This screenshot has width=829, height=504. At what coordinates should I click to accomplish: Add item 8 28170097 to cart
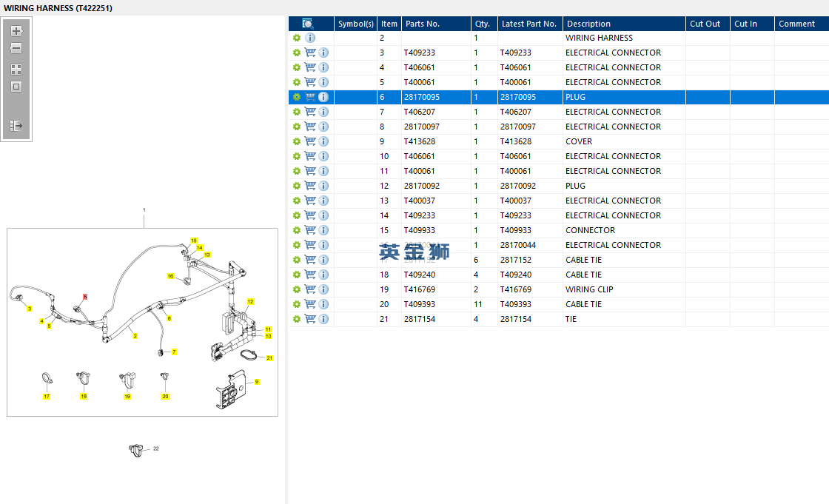tap(310, 127)
